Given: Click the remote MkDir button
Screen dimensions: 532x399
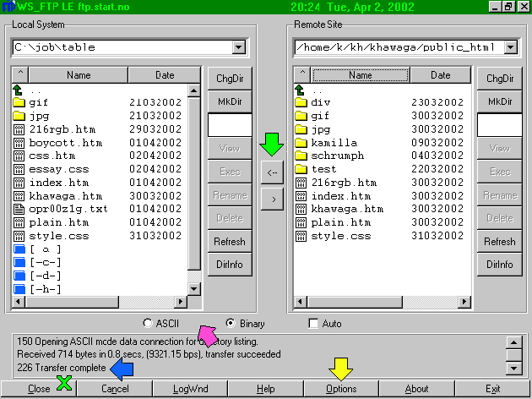Looking at the screenshot, I should point(500,101).
